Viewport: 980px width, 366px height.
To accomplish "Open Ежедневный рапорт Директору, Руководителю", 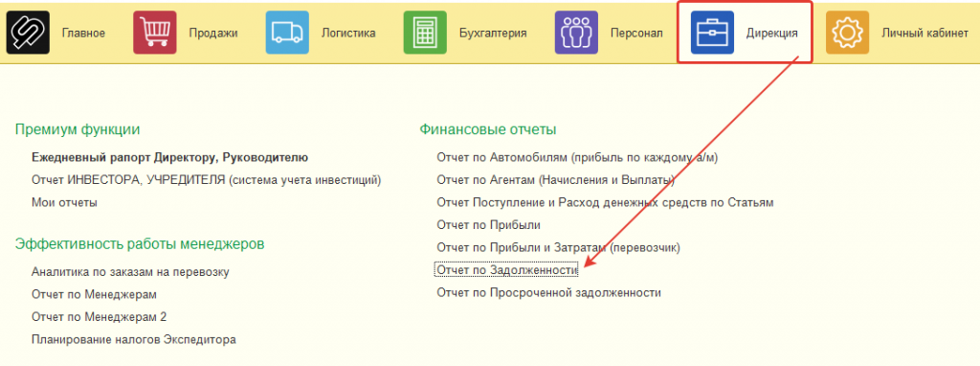I will [x=170, y=157].
